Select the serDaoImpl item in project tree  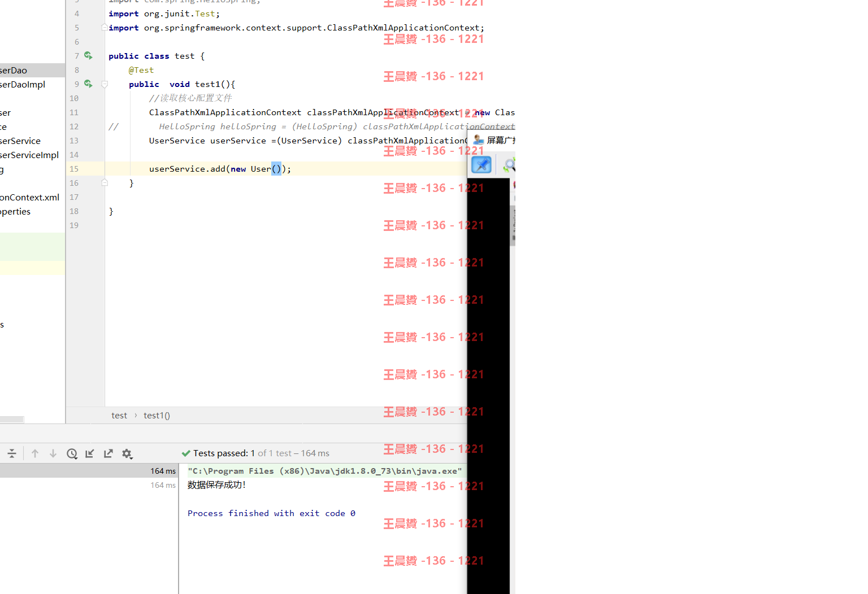coord(23,84)
